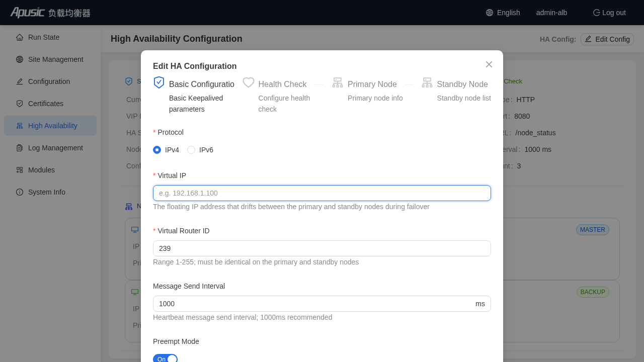This screenshot has width=644, height=362.
Task: Click the 'ms' unit suffix
Action: tap(480, 304)
